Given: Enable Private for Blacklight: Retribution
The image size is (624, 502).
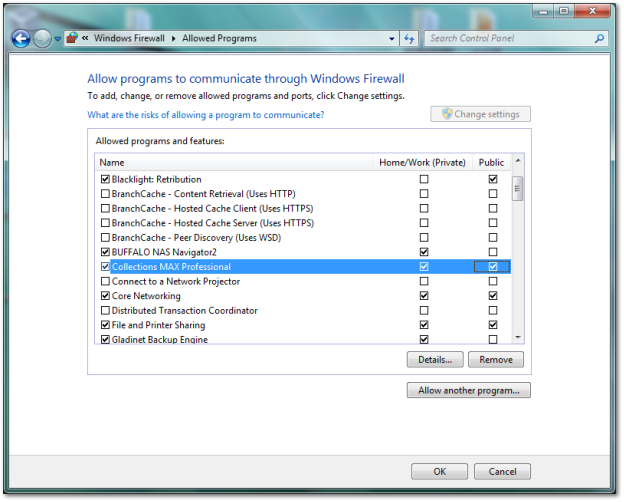Looking at the screenshot, I should coord(424,179).
